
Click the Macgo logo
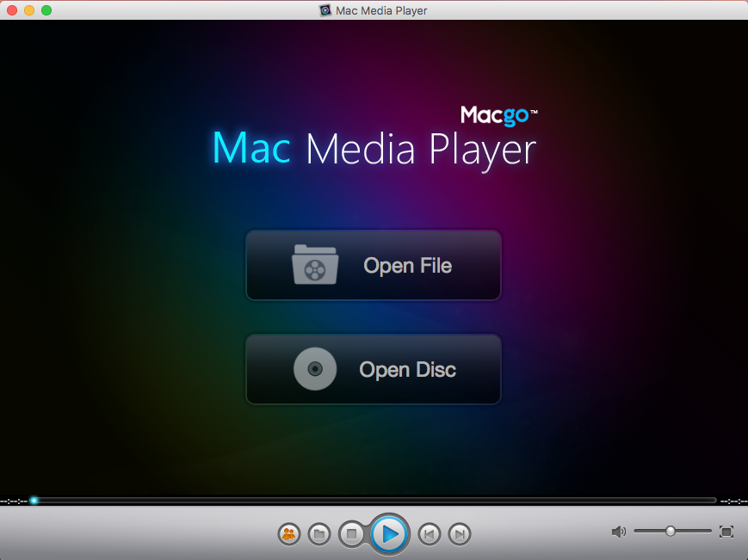tap(499, 115)
